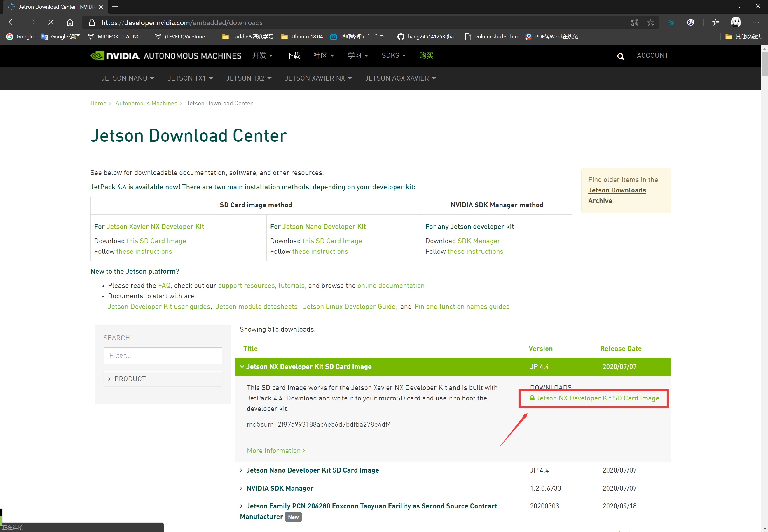Click the 下载 navigation item
This screenshot has width=768, height=532.
pos(293,55)
